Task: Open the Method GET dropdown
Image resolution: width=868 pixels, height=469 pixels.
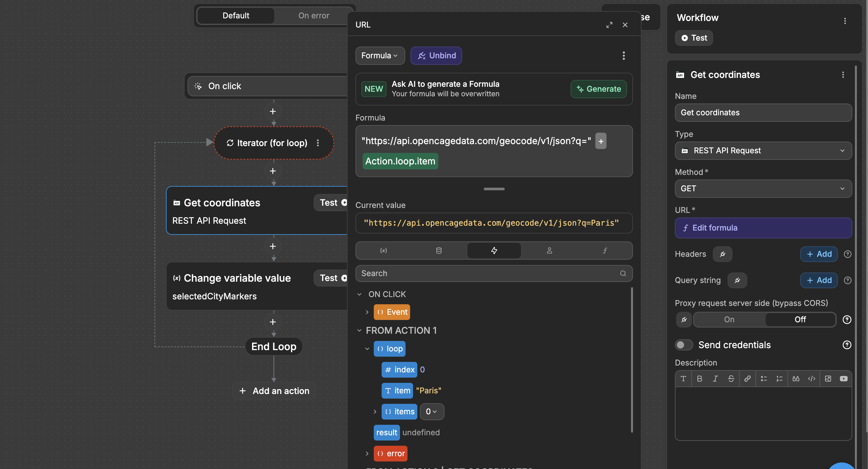Action: coord(763,188)
